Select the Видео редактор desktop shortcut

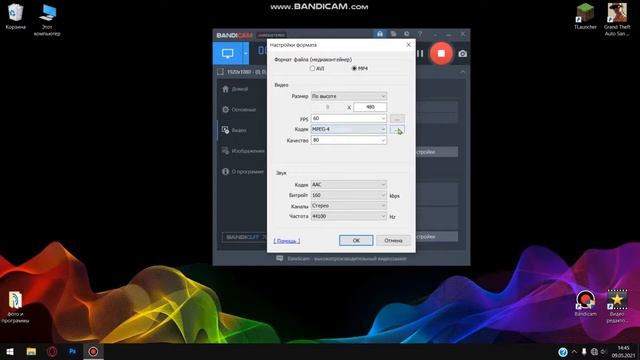click(617, 307)
